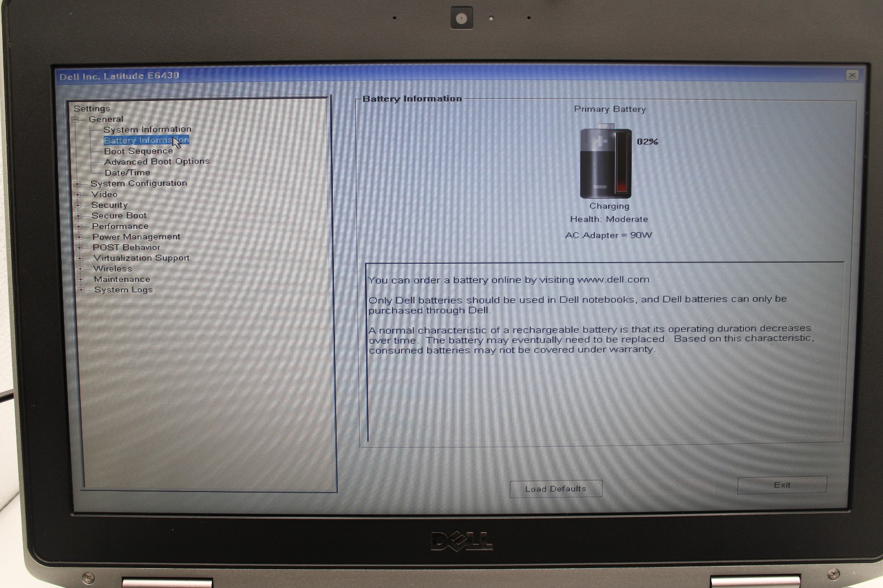883x588 pixels.
Task: Click the Charging status text
Action: 609,206
